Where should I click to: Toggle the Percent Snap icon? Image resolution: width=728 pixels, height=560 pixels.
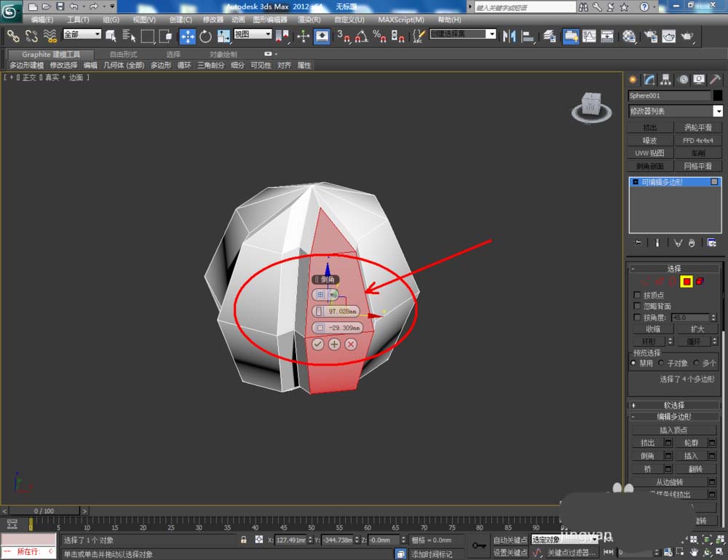pyautogui.click(x=379, y=36)
